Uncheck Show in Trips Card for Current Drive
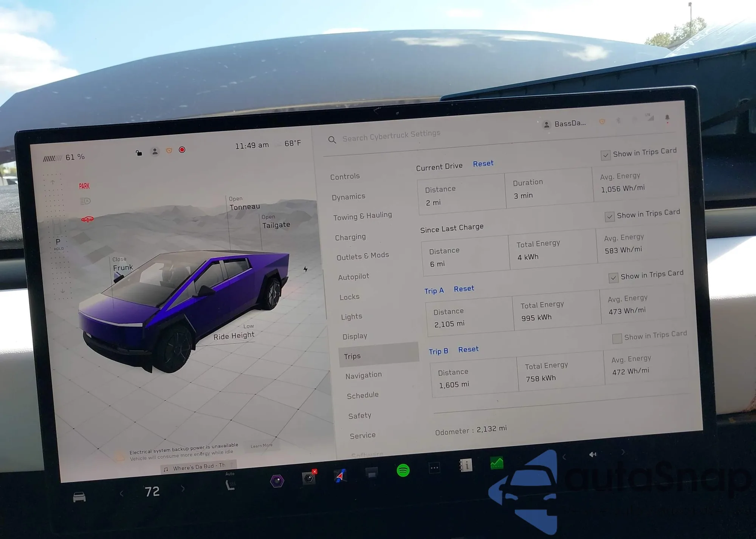 tap(606, 155)
